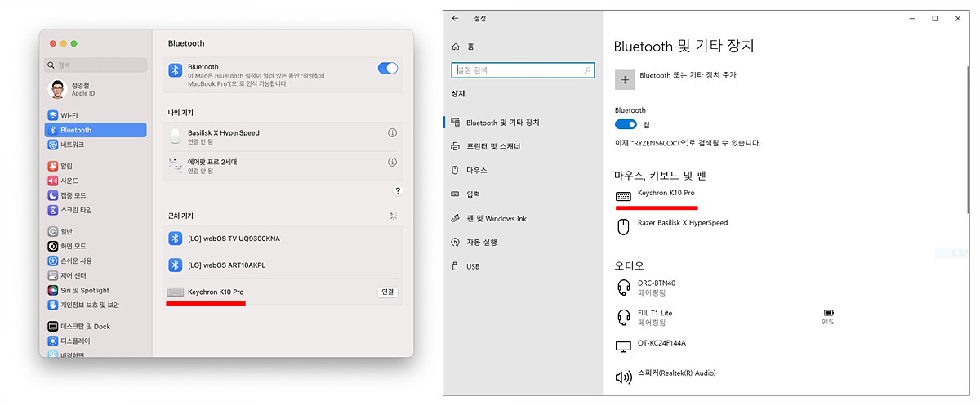Select the Bluetooth item in macOS sidebar
The image size is (980, 406).
click(96, 130)
